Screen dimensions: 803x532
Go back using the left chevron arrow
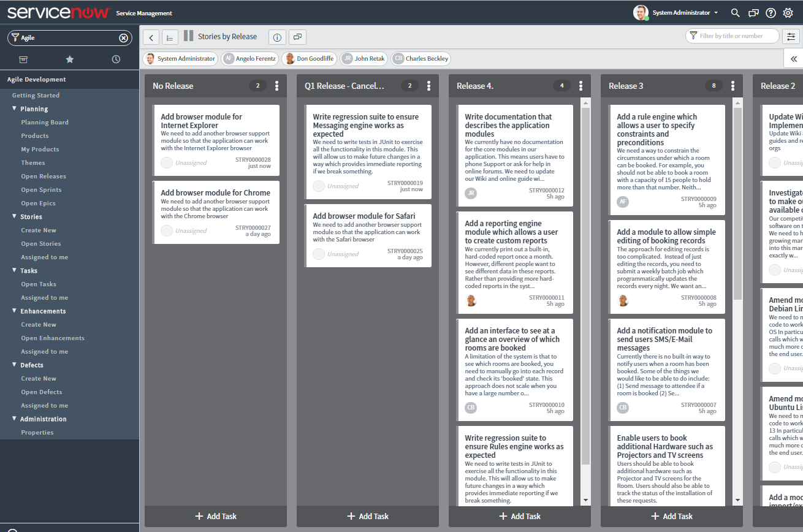[x=151, y=37]
